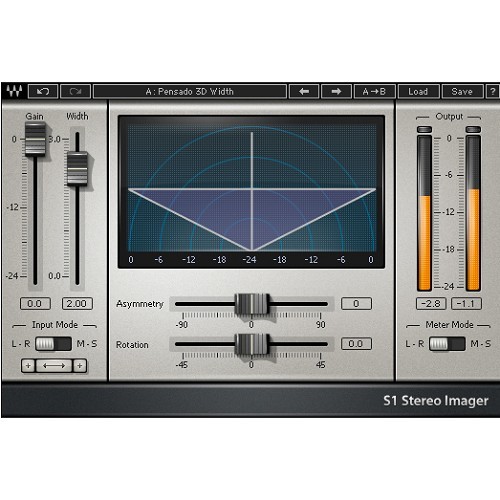Click the left output level meter
This screenshot has height=500, width=500.
[x=425, y=213]
